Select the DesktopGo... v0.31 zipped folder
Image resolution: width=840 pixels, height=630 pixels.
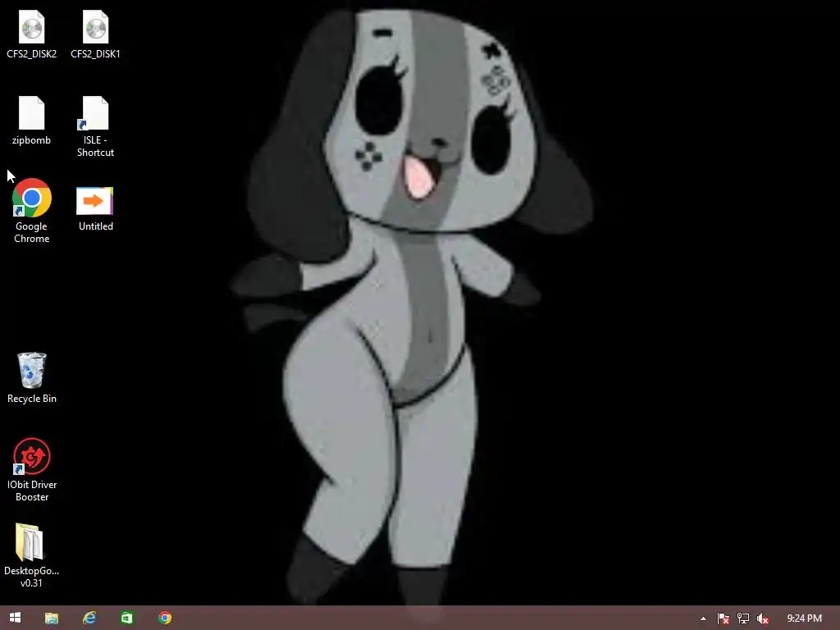click(29, 541)
